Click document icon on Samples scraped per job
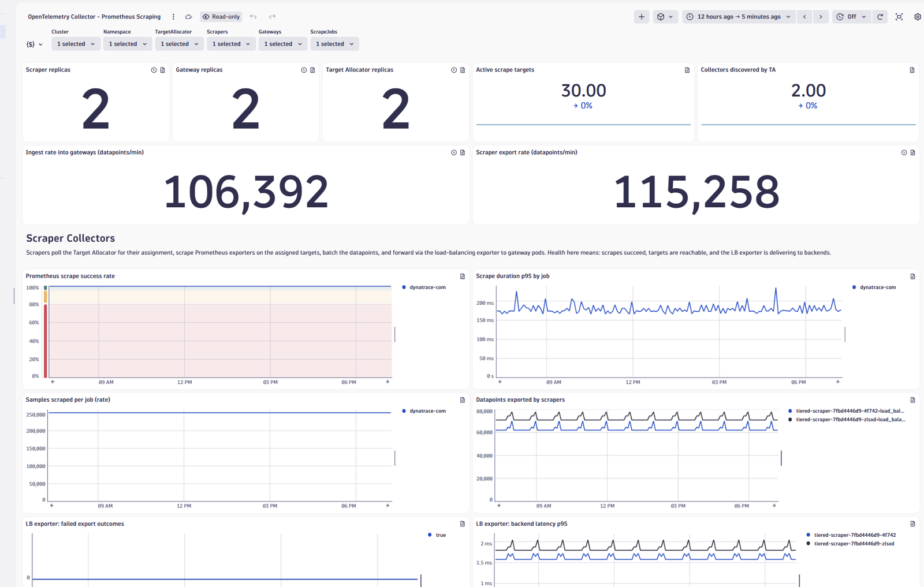This screenshot has height=587, width=924. coord(463,400)
